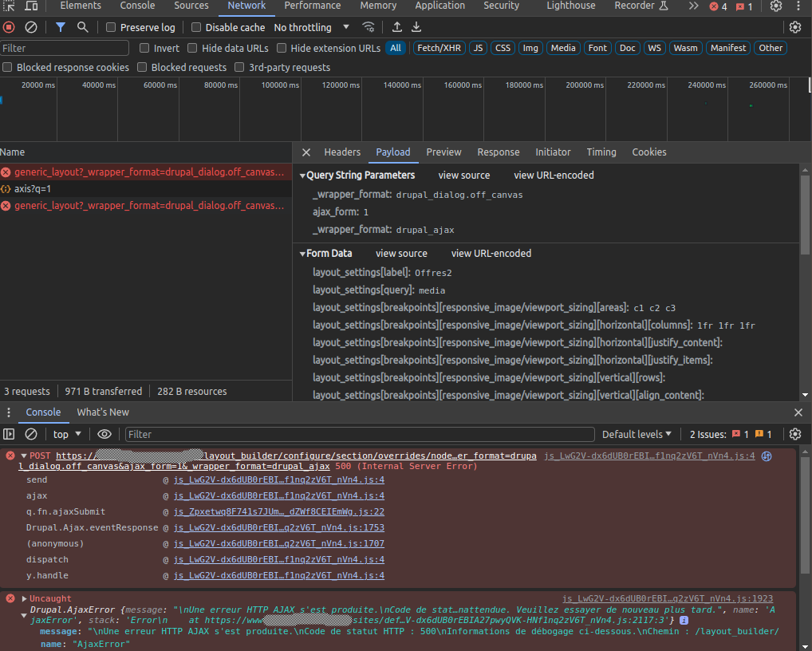Check the Blocked requests checkbox
Viewport: 812px width, 651px height.
(144, 67)
